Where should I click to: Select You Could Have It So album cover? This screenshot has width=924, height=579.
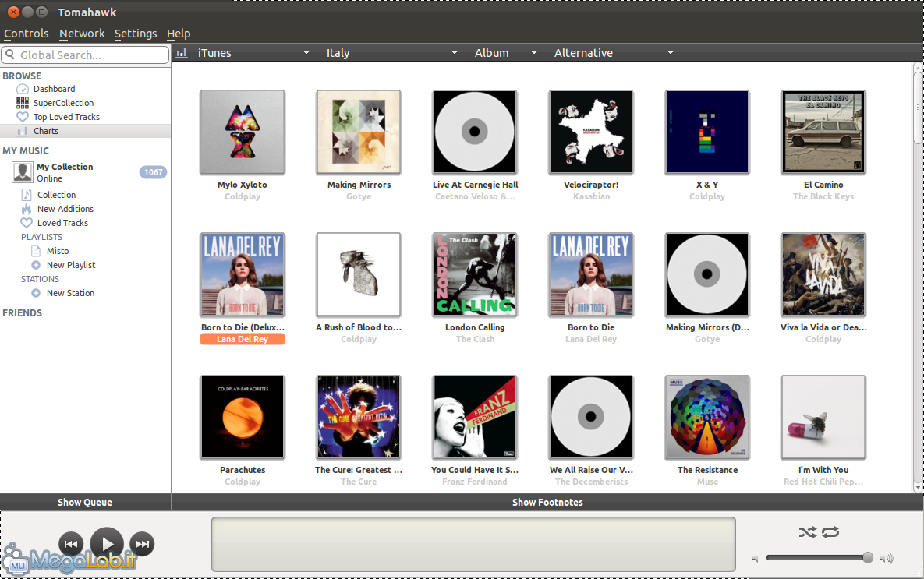(474, 417)
